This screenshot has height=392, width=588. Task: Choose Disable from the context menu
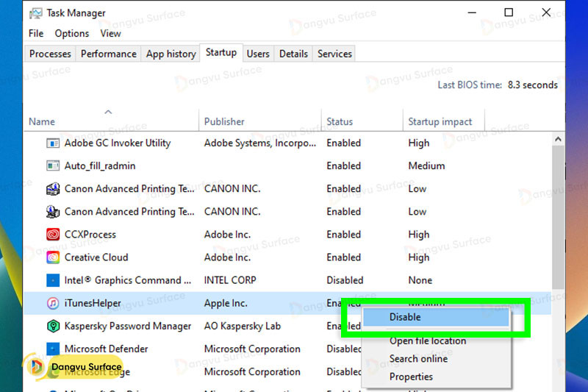(x=405, y=317)
